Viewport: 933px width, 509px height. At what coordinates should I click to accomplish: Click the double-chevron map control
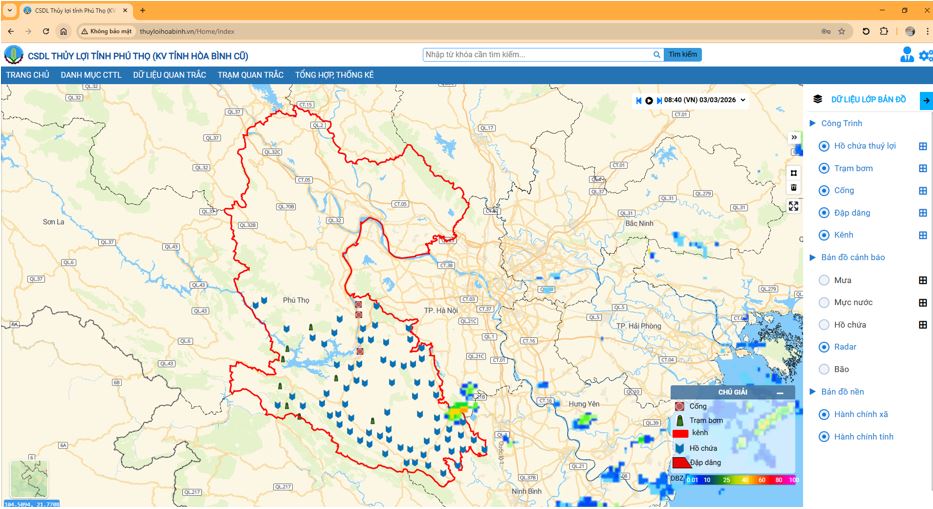click(794, 137)
